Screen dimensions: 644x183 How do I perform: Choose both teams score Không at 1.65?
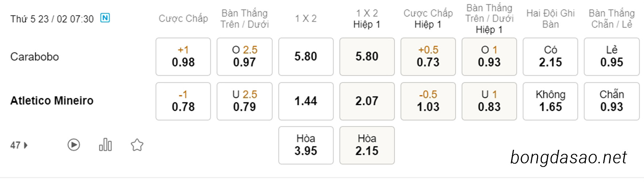[551, 101]
